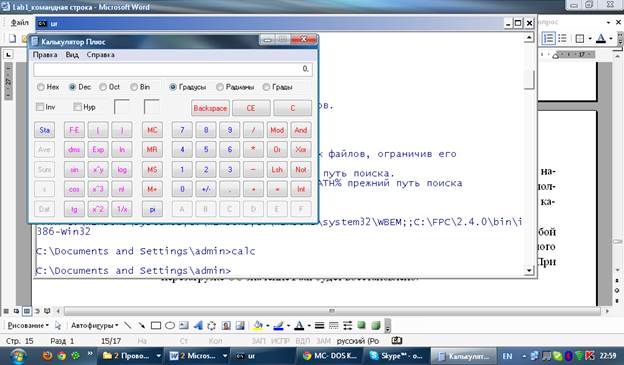The width and height of the screenshot is (624, 365).
Task: Apply outside border in Word toolbar
Action: pos(580,38)
